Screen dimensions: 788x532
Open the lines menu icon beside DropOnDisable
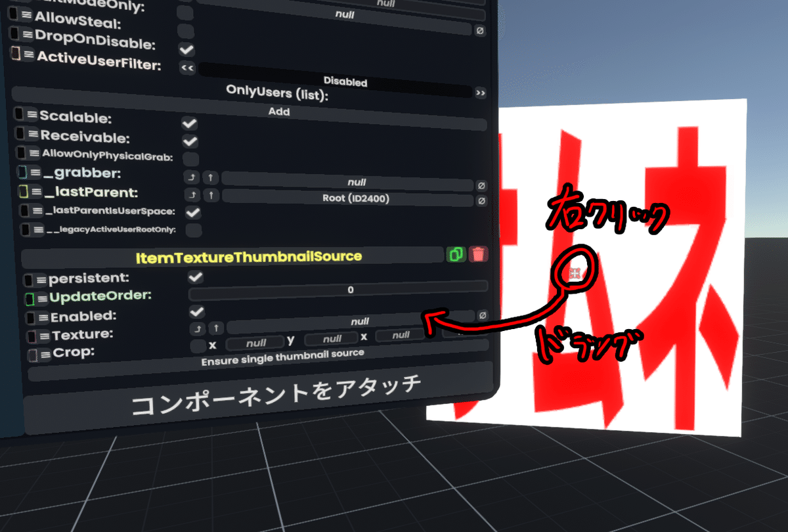click(28, 33)
